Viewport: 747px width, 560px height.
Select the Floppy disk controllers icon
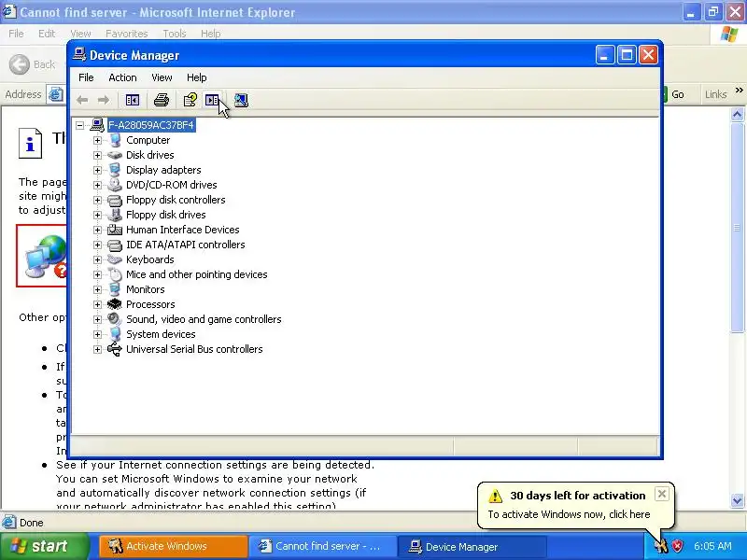(x=115, y=200)
